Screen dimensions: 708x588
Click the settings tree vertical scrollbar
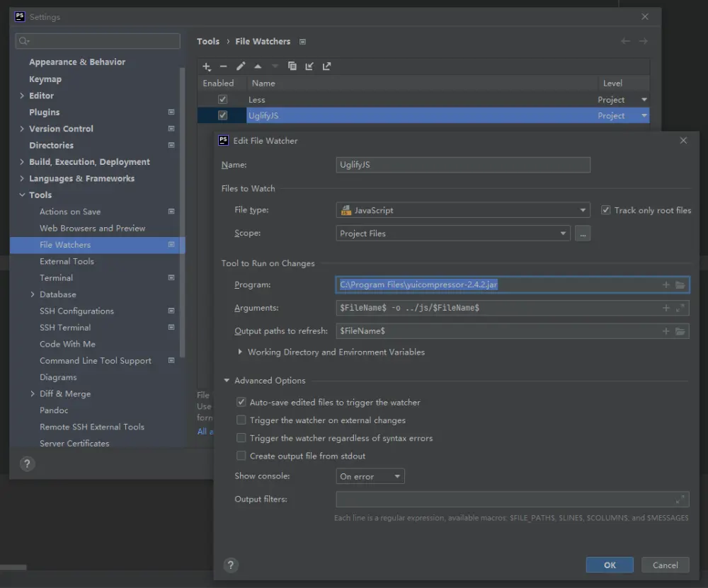pyautogui.click(x=182, y=212)
